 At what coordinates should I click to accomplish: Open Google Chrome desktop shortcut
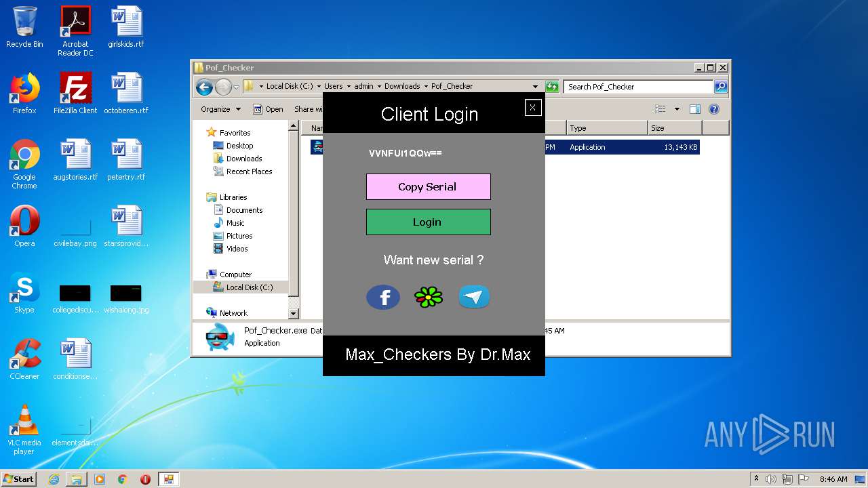tap(24, 164)
